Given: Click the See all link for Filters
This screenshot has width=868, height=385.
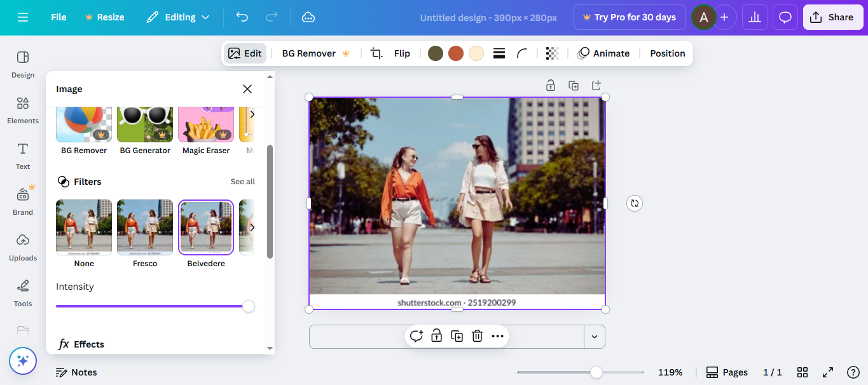Looking at the screenshot, I should point(242,181).
